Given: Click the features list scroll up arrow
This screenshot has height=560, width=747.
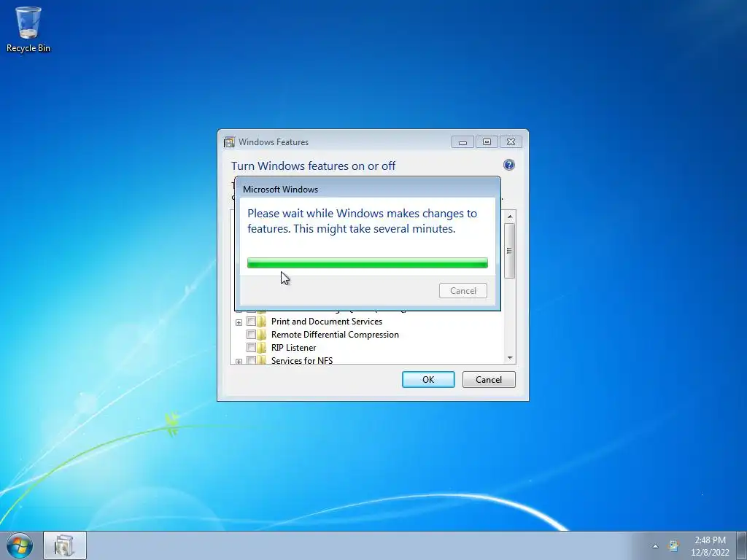Looking at the screenshot, I should click(x=510, y=217).
